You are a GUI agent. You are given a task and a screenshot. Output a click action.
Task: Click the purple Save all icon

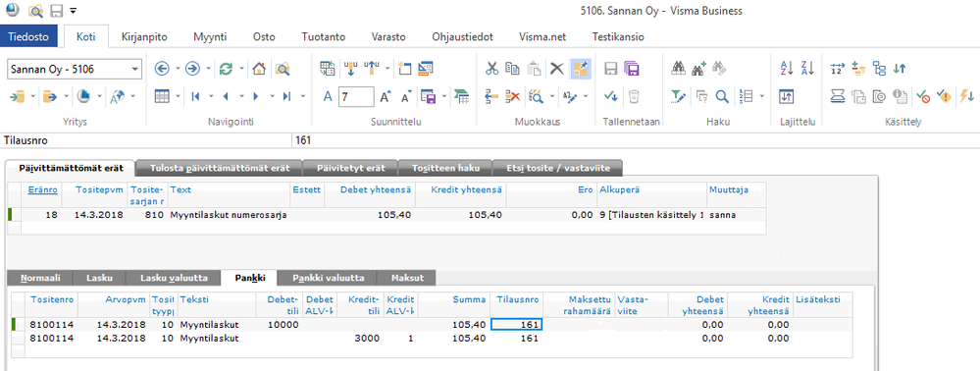(632, 68)
